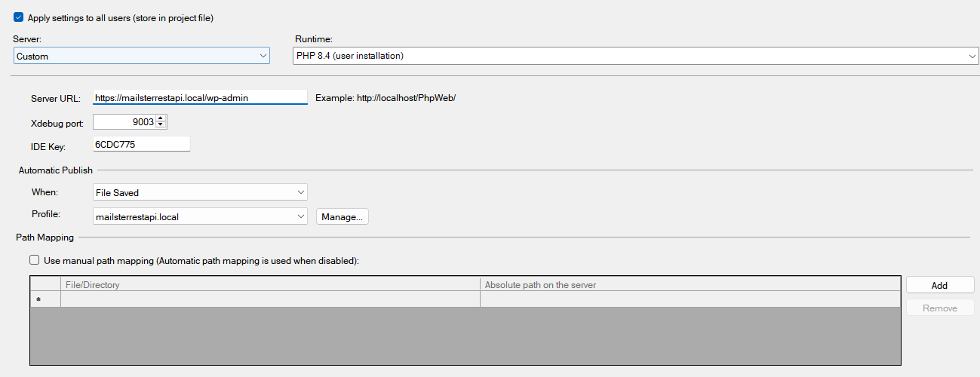Image resolution: width=980 pixels, height=377 pixels.
Task: Click into the Xdebug port number field
Action: 124,121
